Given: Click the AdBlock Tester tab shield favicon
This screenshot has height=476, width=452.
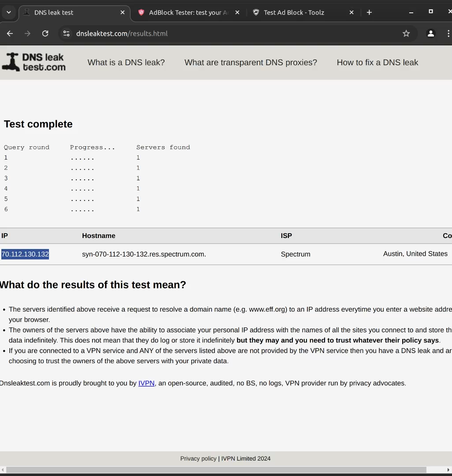Looking at the screenshot, I should point(141,12).
